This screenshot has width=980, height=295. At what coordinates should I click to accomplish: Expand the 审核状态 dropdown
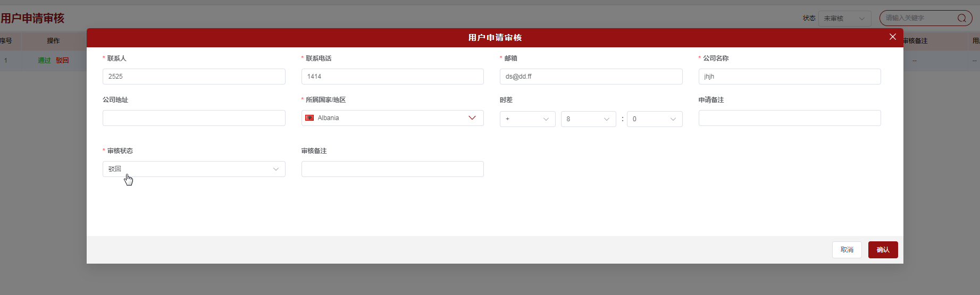[x=194, y=169]
